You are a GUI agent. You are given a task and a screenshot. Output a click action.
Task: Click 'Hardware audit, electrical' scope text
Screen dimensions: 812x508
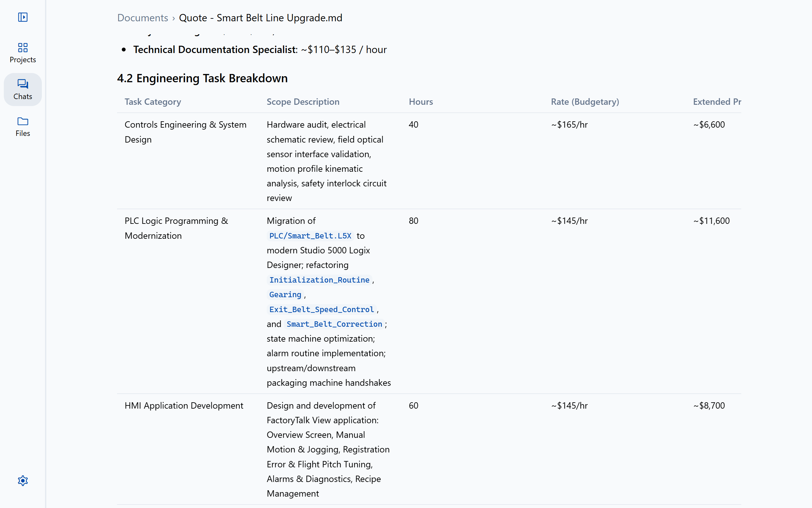[316, 125]
